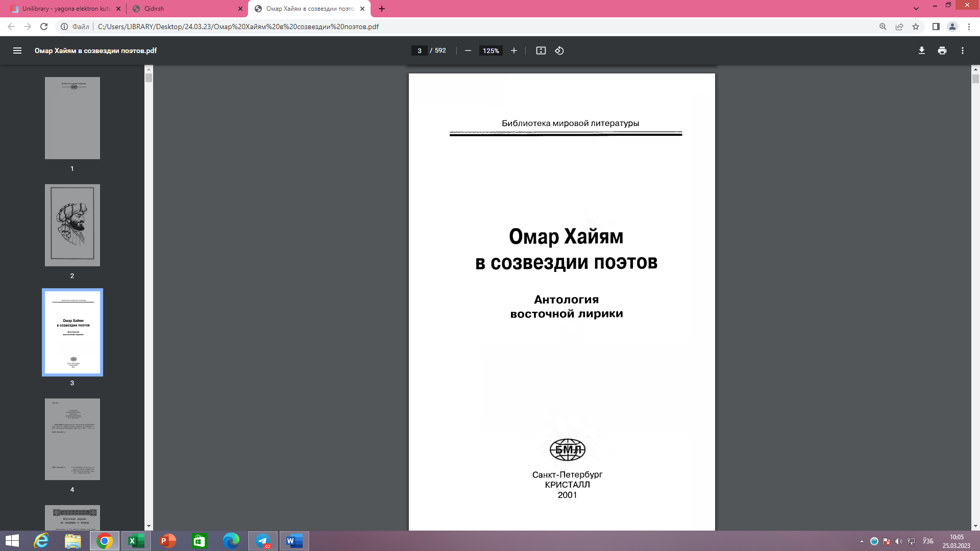The height and width of the screenshot is (551, 980).
Task: Select the Омар Хайям PDF browser tab
Action: pos(309,9)
